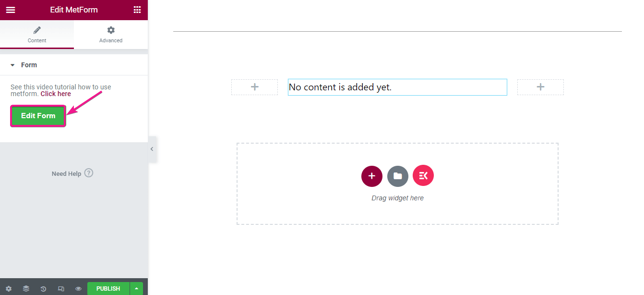
Task: Switch to the Advanced tab
Action: coord(111,35)
